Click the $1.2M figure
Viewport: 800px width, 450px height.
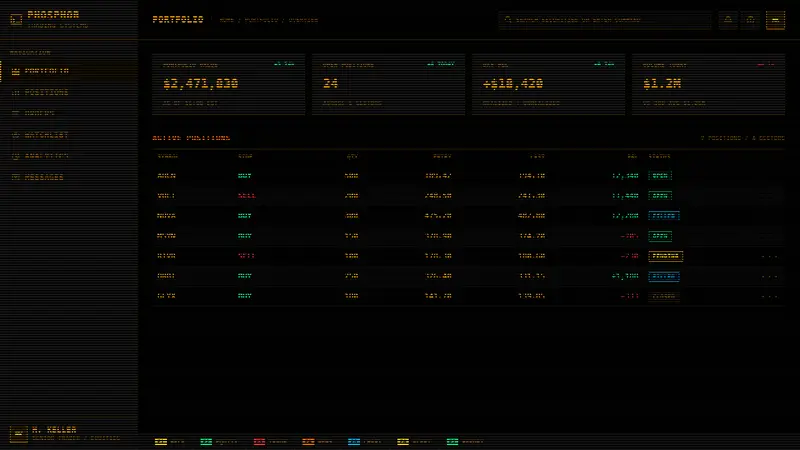tap(662, 84)
